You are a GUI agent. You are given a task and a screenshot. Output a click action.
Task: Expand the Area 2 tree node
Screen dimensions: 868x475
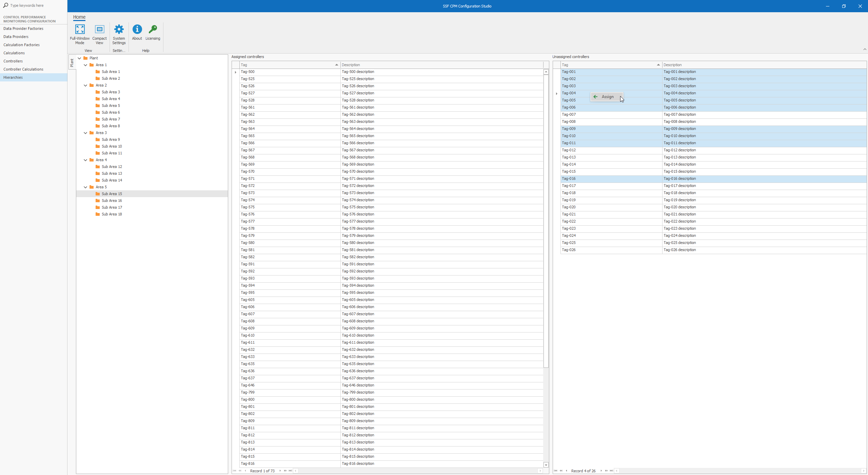[x=85, y=85]
